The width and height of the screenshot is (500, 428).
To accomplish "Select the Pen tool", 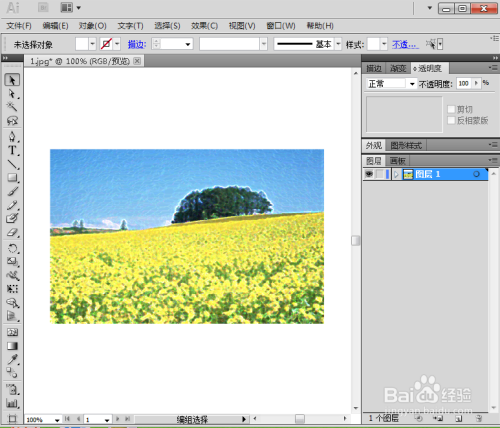I will [x=12, y=136].
